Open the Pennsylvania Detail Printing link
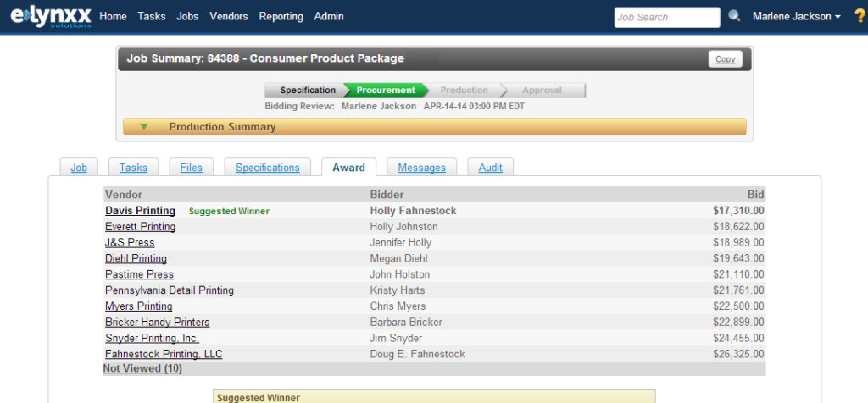Image resolution: width=868 pixels, height=403 pixels. pyautogui.click(x=170, y=290)
